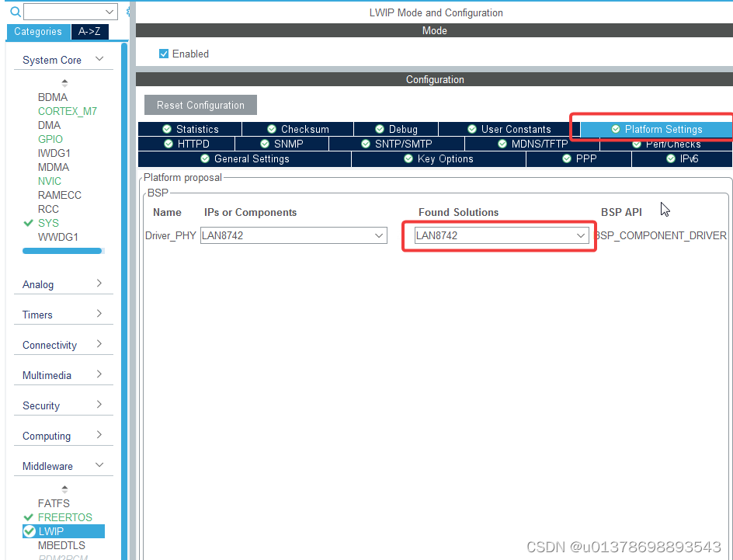Select RCC in System Core

click(x=48, y=209)
